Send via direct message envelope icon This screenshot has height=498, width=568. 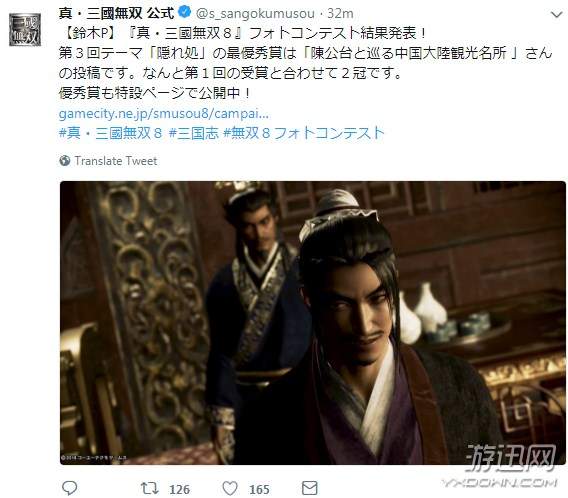pos(310,488)
